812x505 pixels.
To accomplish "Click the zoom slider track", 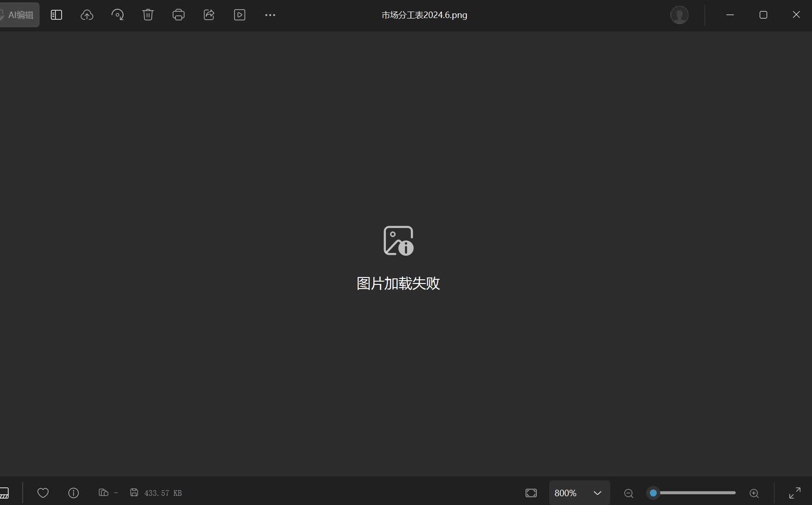I will coord(698,493).
